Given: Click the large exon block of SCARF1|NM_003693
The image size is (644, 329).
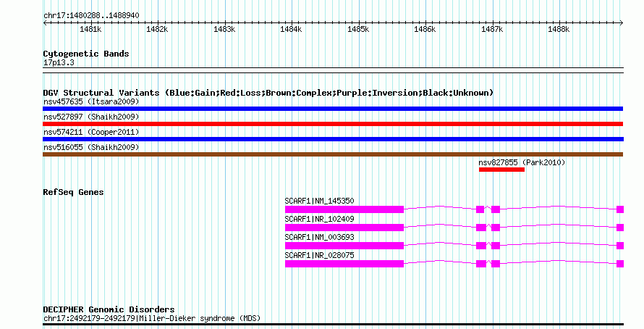Looking at the screenshot, I should coord(344,246).
